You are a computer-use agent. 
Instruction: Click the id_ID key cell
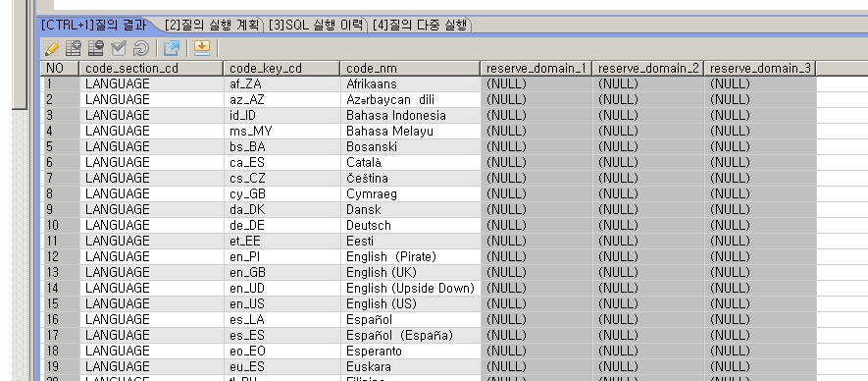281,115
